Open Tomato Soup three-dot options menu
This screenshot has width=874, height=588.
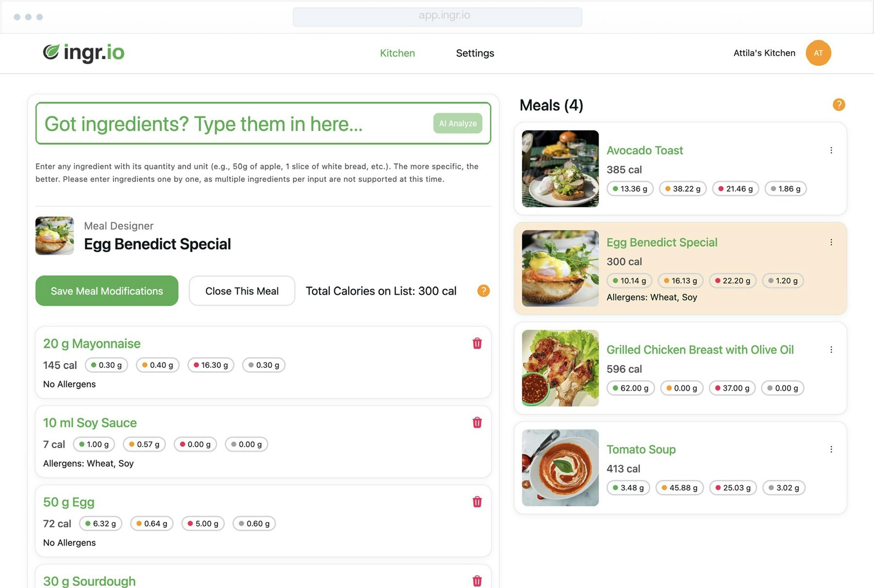(831, 449)
